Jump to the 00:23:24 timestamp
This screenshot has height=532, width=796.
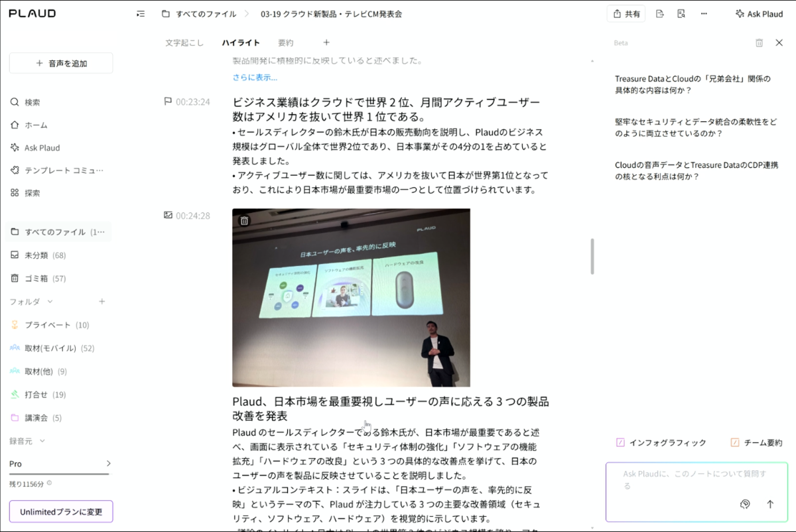(x=193, y=101)
